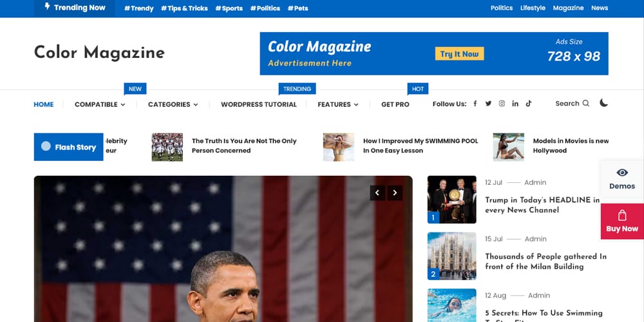Open "How I Improved My SWIMMING POOL" headline
644x322 pixels.
[x=421, y=146]
